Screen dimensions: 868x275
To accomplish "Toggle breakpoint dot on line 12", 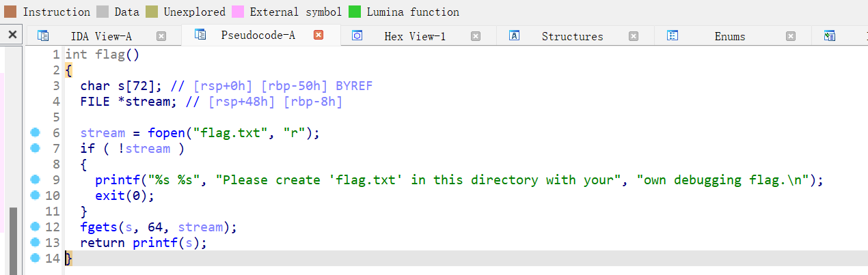I will click(36, 227).
